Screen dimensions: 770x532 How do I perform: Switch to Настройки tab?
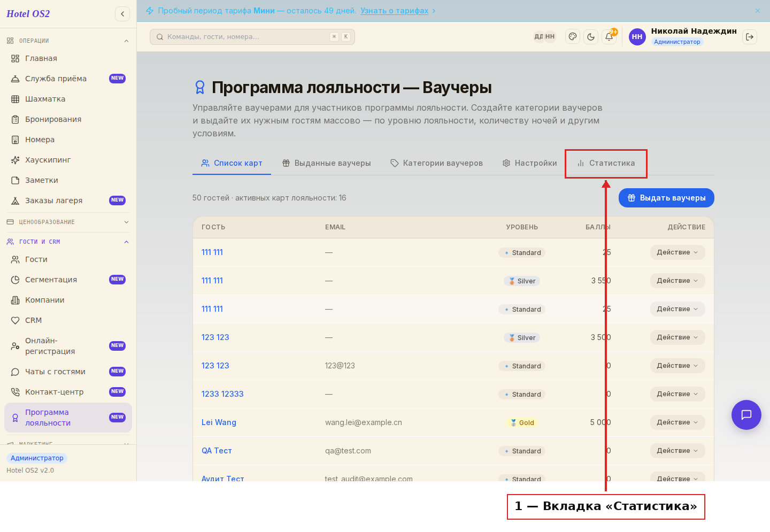tap(530, 163)
